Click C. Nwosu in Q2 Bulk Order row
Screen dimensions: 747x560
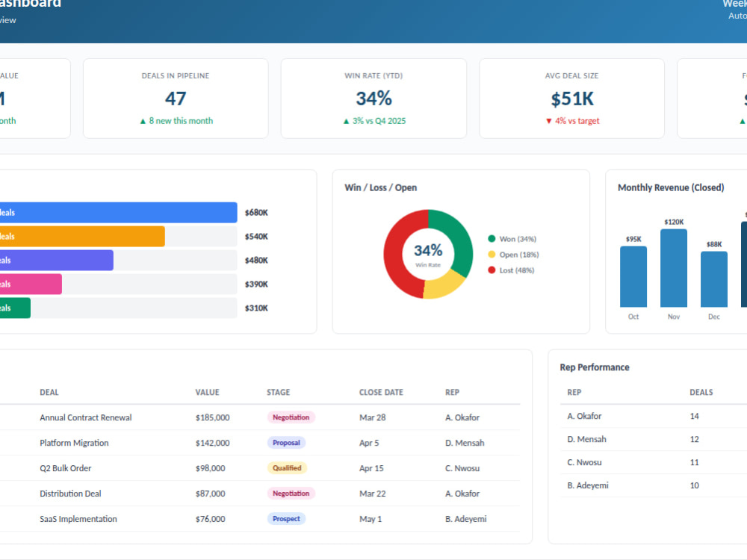click(462, 468)
